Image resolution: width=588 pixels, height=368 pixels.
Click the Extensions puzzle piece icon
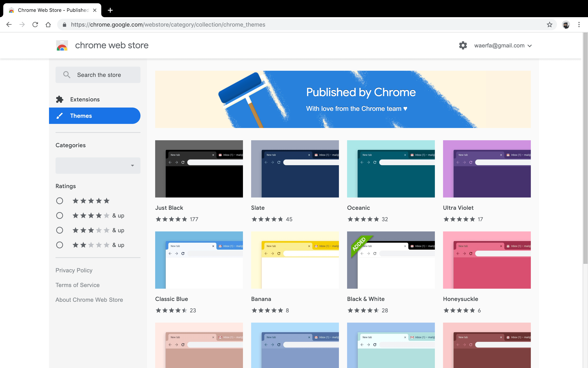(x=60, y=99)
